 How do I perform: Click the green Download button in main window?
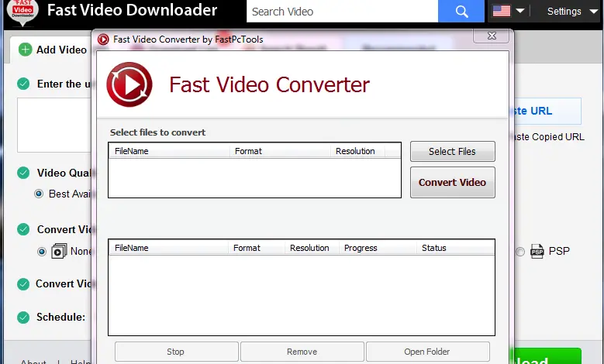coord(547,356)
